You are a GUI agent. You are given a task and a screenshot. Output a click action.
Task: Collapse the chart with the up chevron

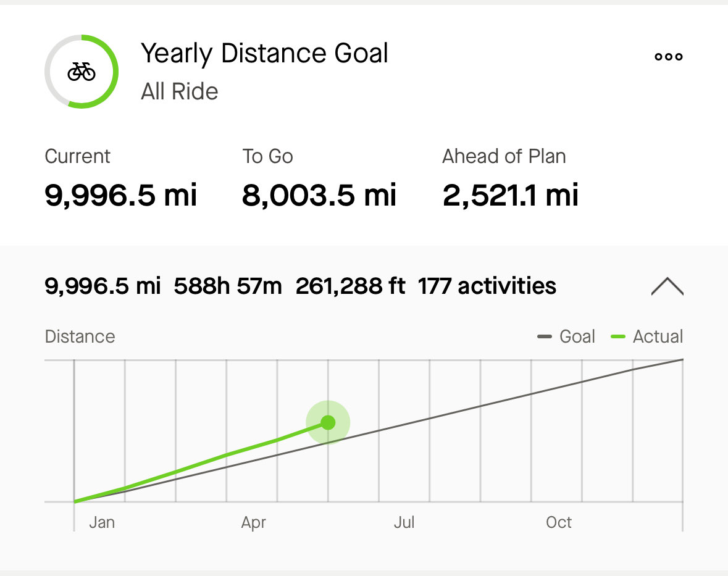pyautogui.click(x=667, y=286)
